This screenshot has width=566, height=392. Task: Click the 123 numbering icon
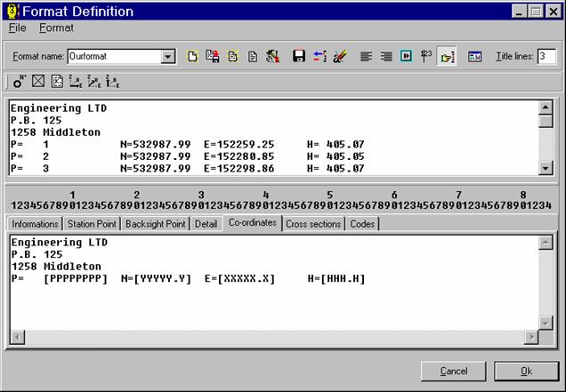[425, 56]
